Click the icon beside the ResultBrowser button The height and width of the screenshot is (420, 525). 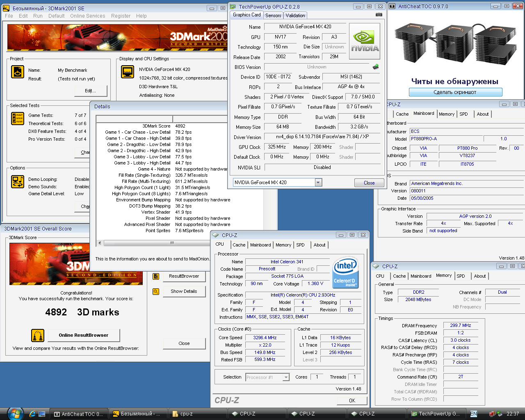pyautogui.click(x=156, y=276)
